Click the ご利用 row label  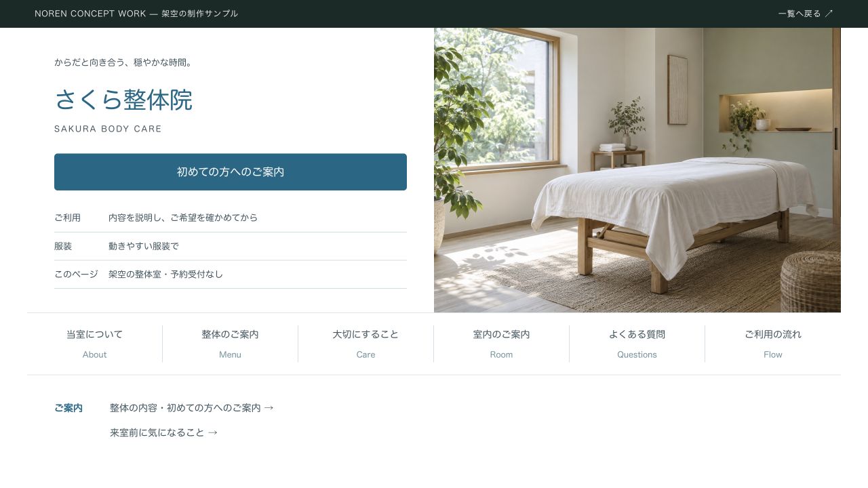pos(67,218)
